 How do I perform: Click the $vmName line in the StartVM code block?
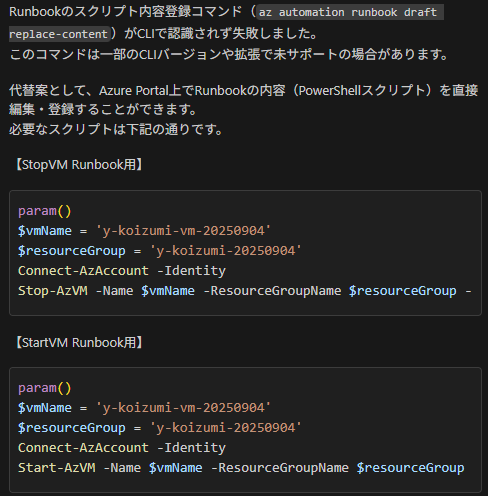(144, 408)
